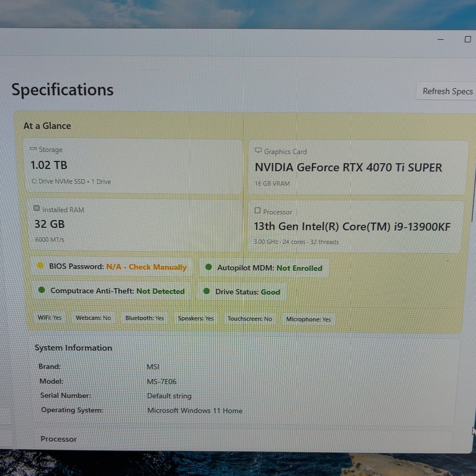Click the Operating System: label
The width and height of the screenshot is (476, 476).
(x=72, y=410)
